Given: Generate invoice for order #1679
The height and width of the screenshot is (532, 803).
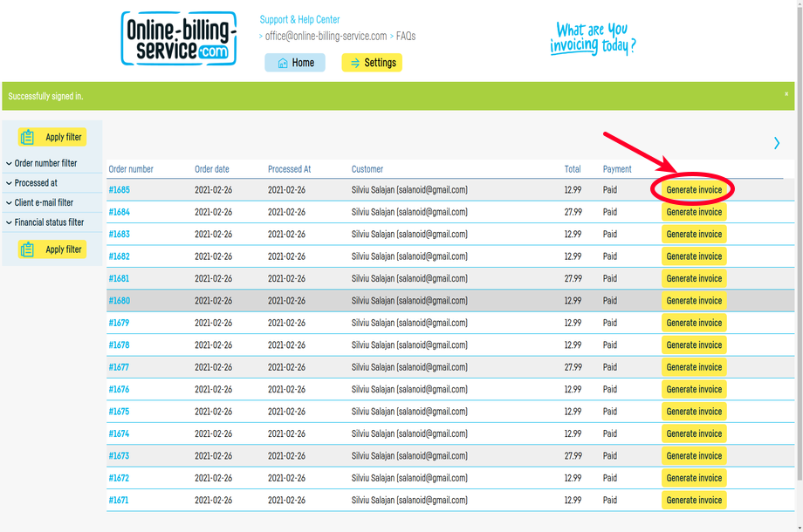Looking at the screenshot, I should 694,323.
